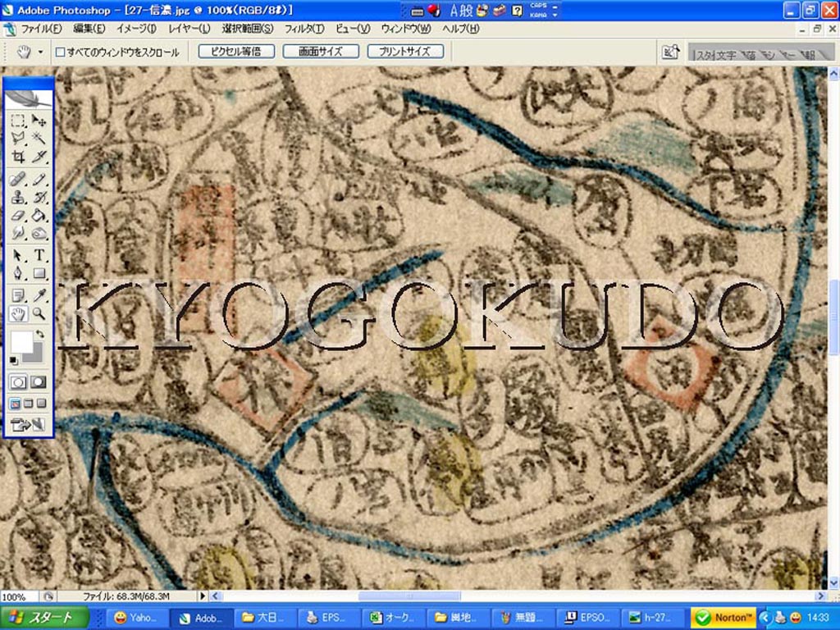
Task: Open the イメージ(I) menu
Action: [137, 29]
